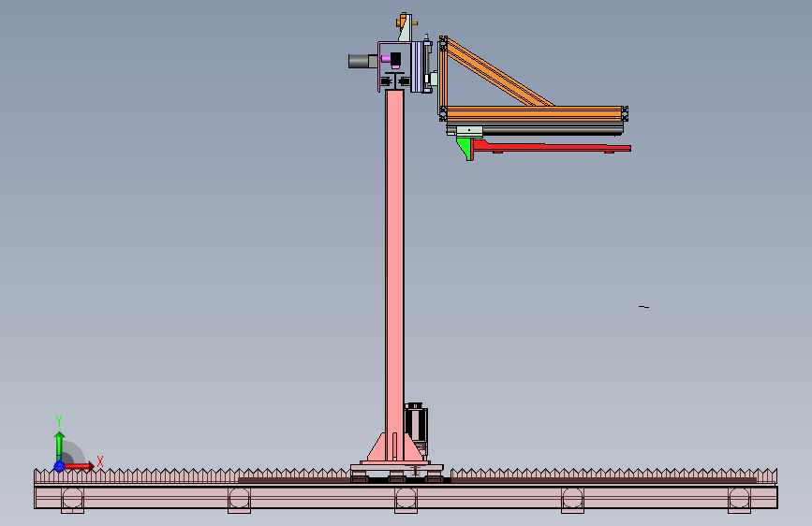812x526 pixels.
Task: Click the red X axis arrow of triad
Action: [x=80, y=466]
